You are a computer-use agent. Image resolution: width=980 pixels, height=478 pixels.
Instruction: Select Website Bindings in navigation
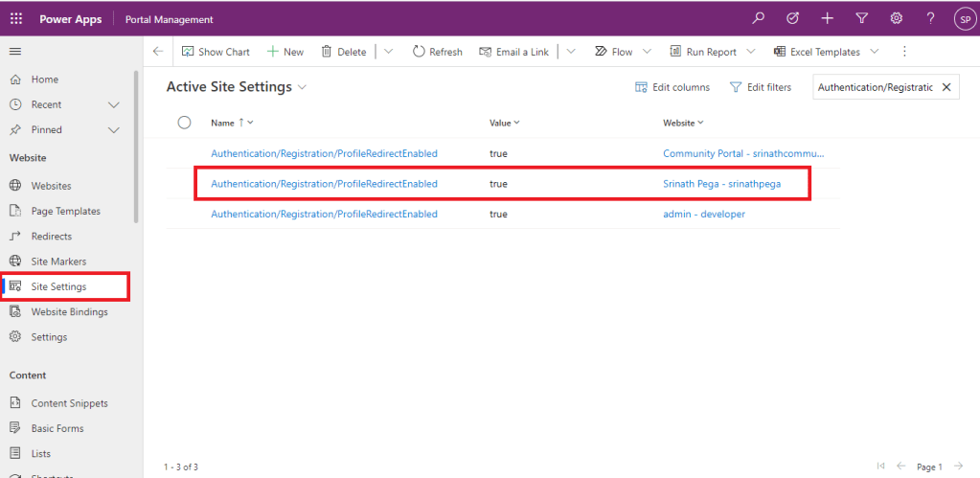(69, 311)
